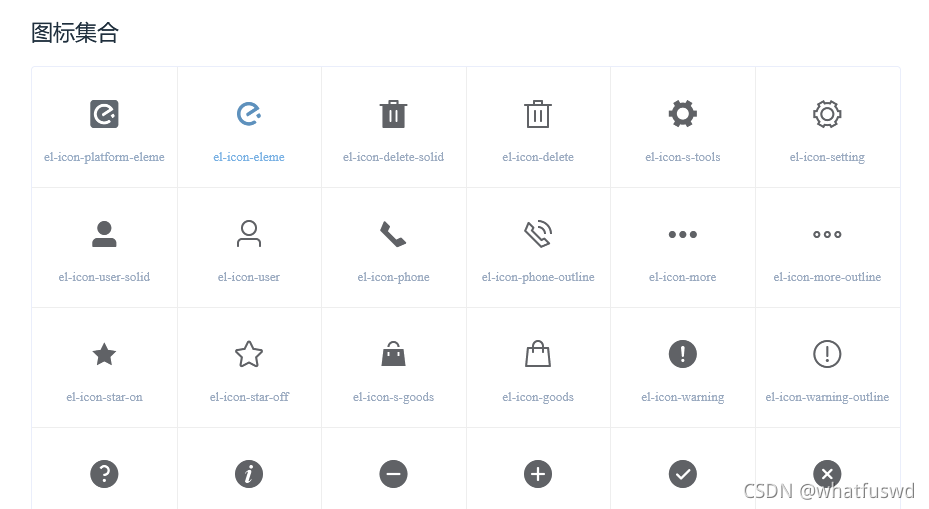
Task: Click the el-icon-star-off label
Action: [249, 397]
